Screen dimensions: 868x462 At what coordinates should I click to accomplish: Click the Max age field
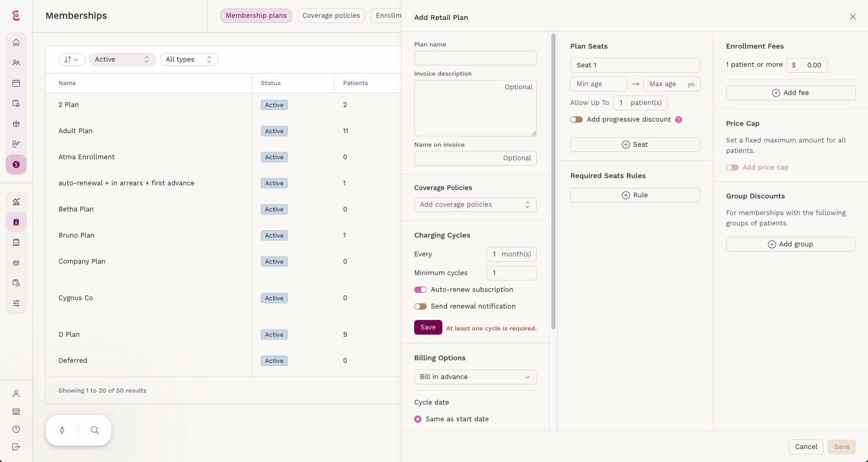pos(672,84)
